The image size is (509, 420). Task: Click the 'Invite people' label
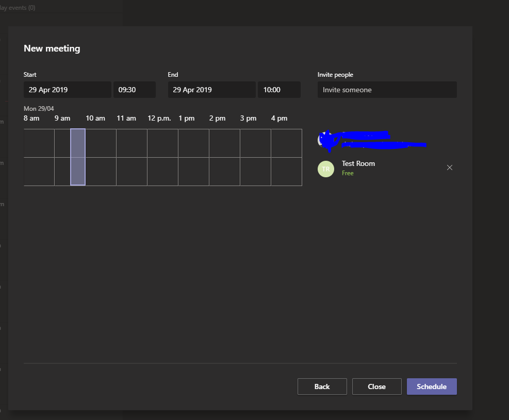335,75
